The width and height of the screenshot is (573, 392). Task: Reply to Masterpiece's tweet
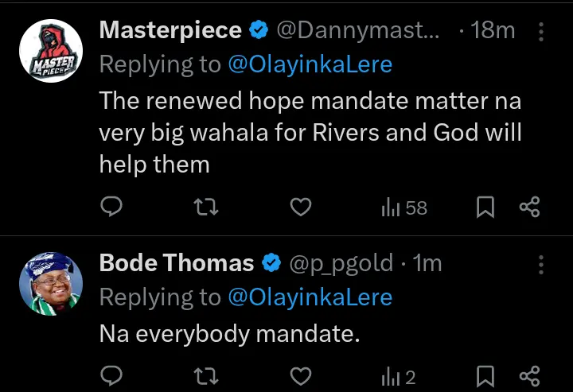pyautogui.click(x=112, y=208)
